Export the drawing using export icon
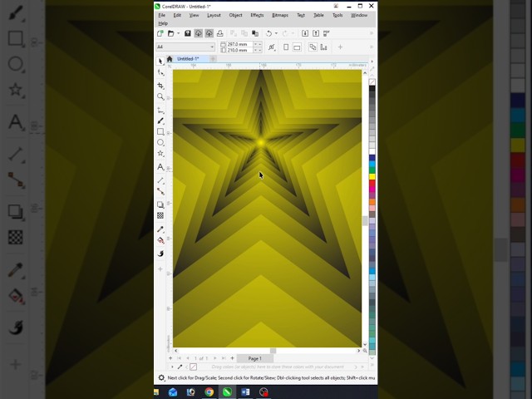Screen dimensions: 532x399 point(316,33)
